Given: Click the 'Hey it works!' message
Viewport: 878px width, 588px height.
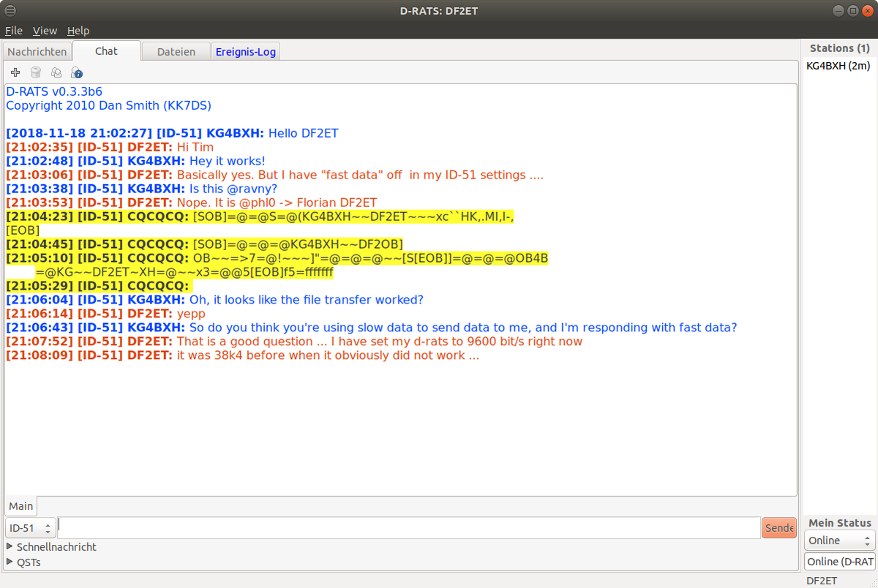Looking at the screenshot, I should [x=135, y=162].
